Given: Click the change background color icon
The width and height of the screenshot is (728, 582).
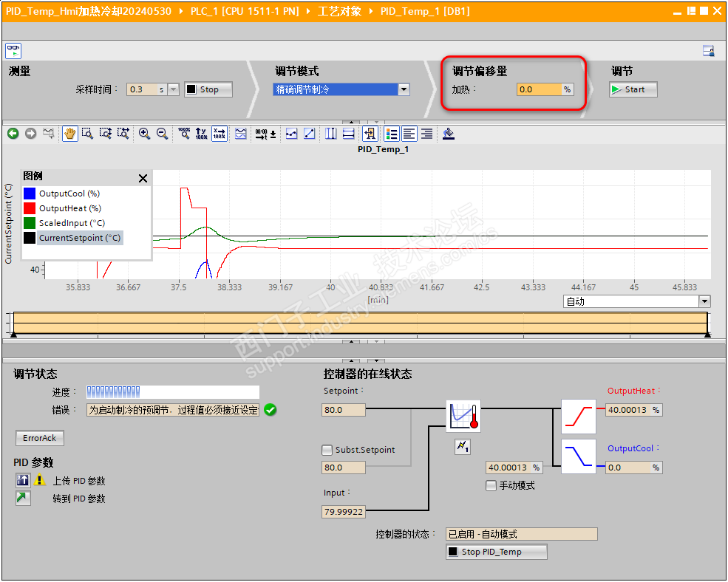Looking at the screenshot, I should [x=448, y=134].
